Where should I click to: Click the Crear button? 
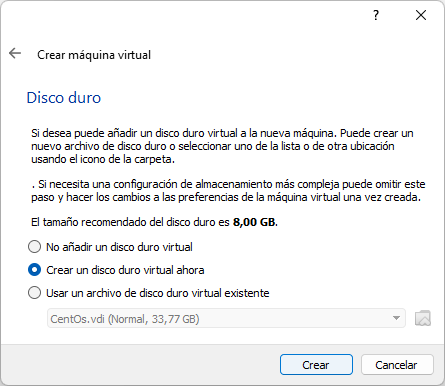click(316, 365)
